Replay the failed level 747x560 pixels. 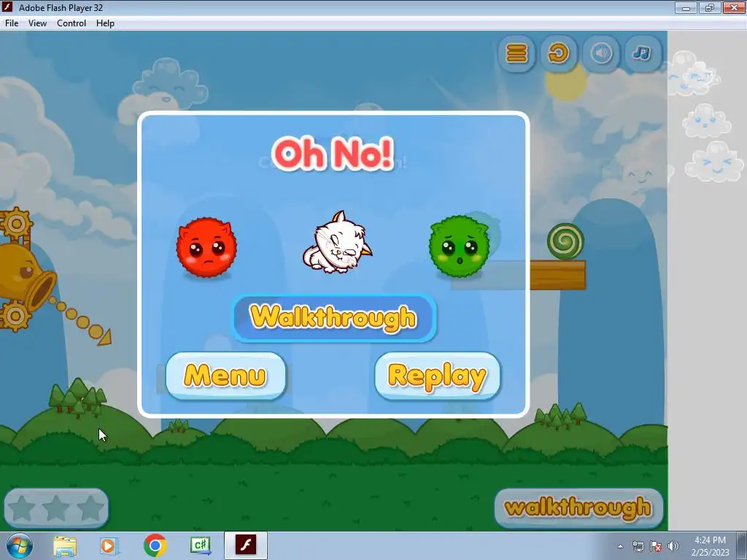(x=438, y=376)
